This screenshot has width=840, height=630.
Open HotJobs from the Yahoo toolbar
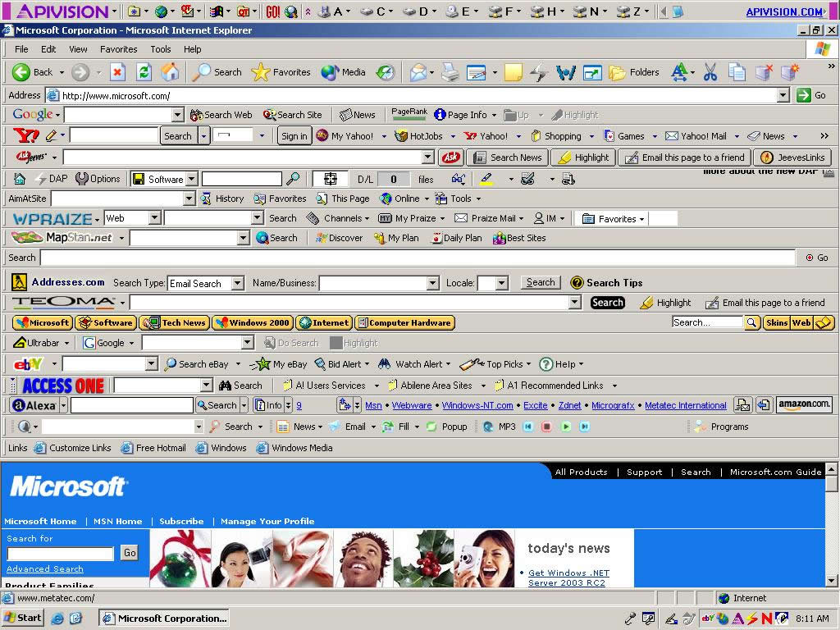(424, 135)
